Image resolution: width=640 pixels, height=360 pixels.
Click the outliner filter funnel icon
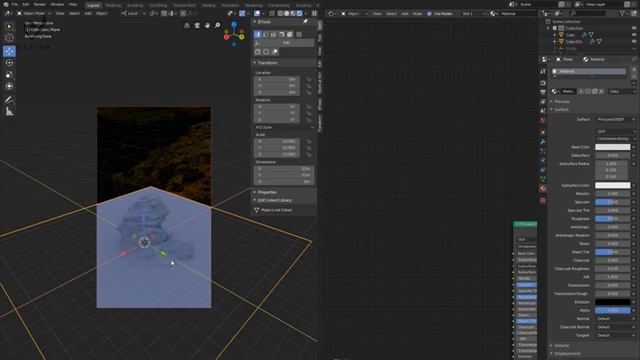(x=622, y=13)
